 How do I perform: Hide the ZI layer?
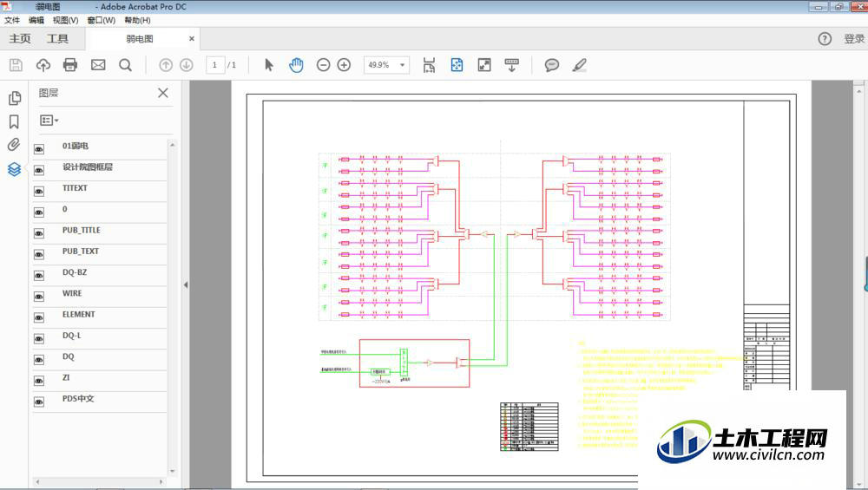point(39,381)
